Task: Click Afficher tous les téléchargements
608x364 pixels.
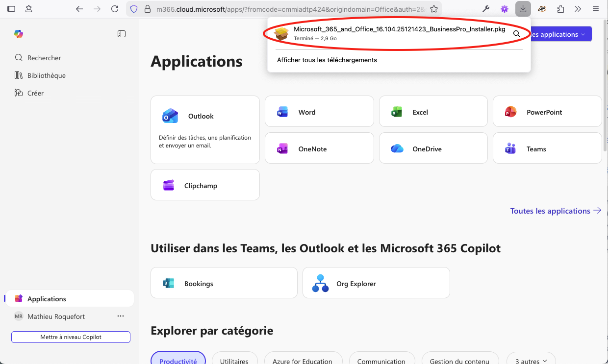Action: coord(327,60)
